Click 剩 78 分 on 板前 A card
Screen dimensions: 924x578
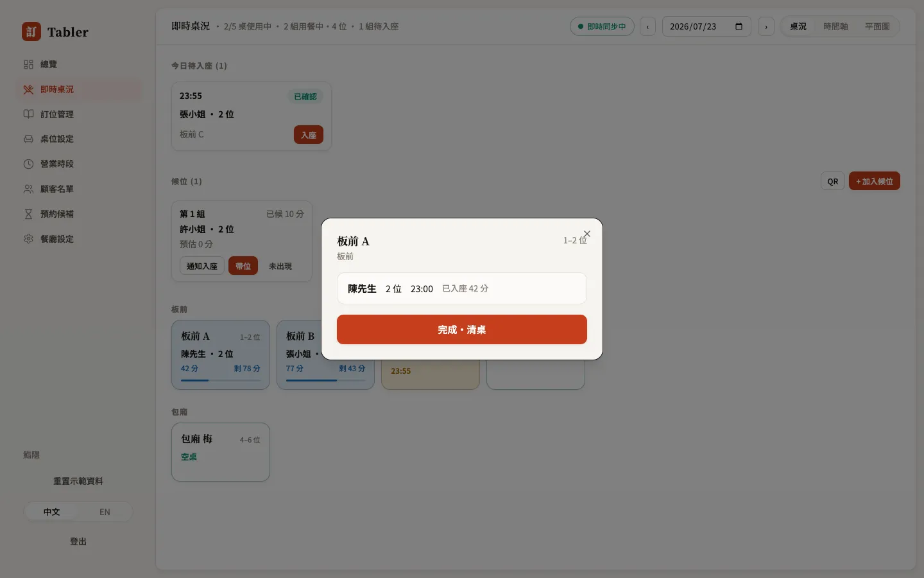click(247, 369)
